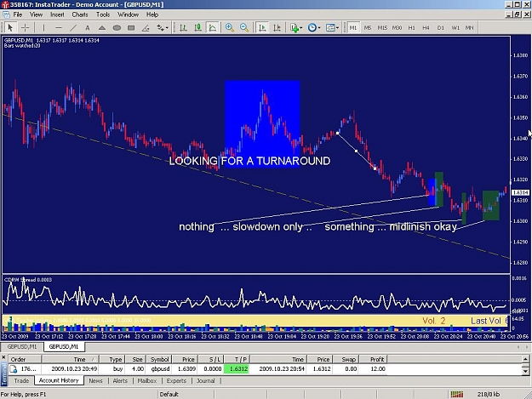Click the terminal scrollbar down arrow
Image resolution: width=532 pixels, height=399 pixels.
point(525,371)
